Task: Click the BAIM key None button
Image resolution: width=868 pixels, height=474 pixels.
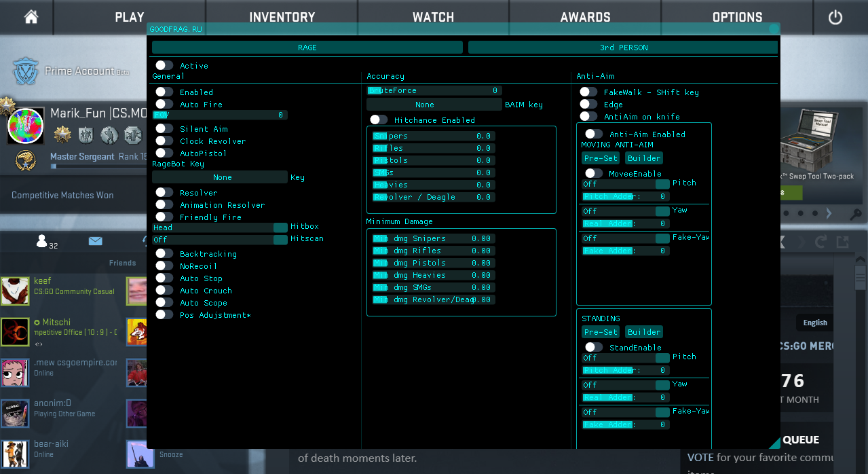Action: (x=434, y=105)
